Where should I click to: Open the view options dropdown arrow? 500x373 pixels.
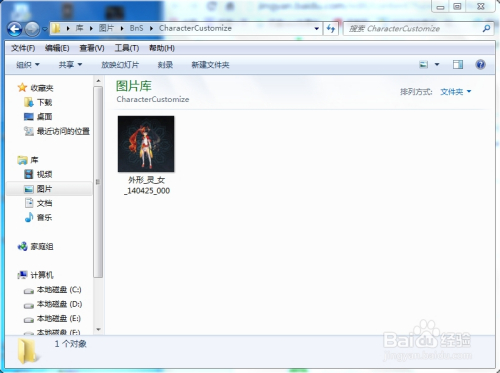(x=437, y=65)
